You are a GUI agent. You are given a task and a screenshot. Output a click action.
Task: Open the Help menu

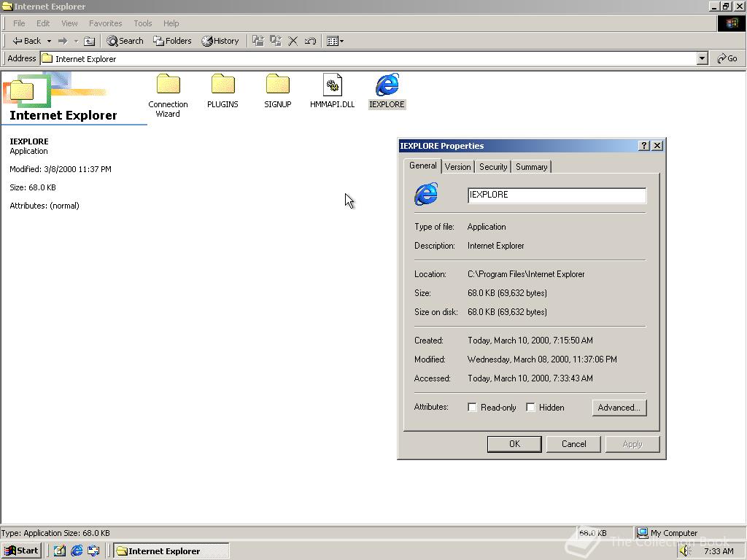(171, 23)
